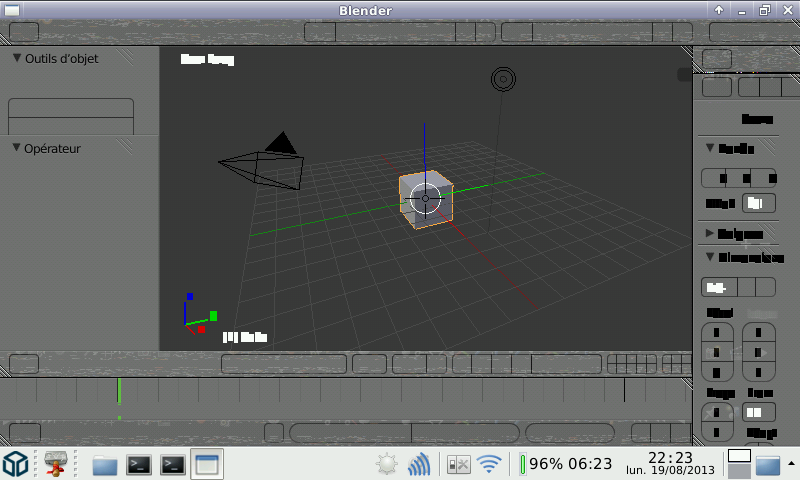
Task: Expand the collapsed right-pointing triangle in right sidebar
Action: pos(710,233)
